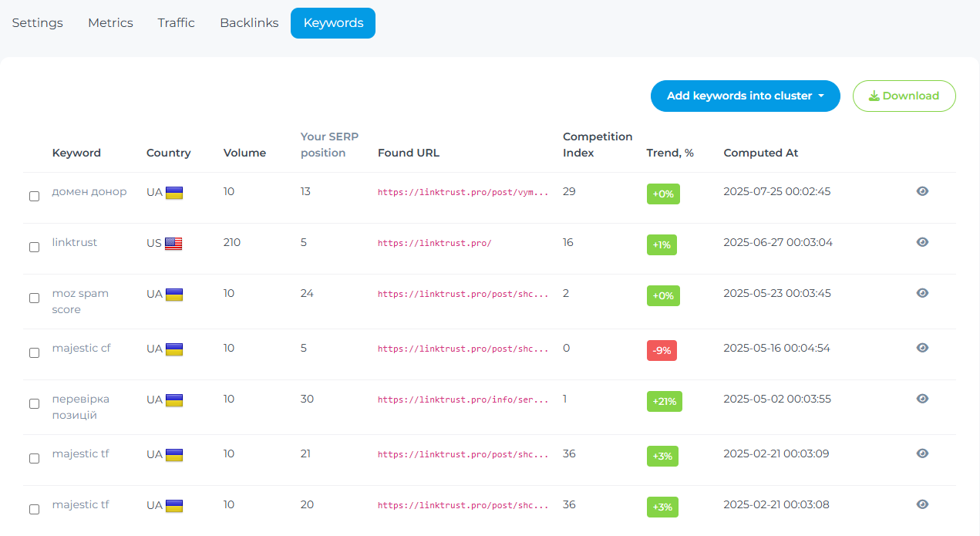Viewport: 980px width, 536px height.
Task: Click eye icon for majestic tf position 20
Action: coord(921,504)
